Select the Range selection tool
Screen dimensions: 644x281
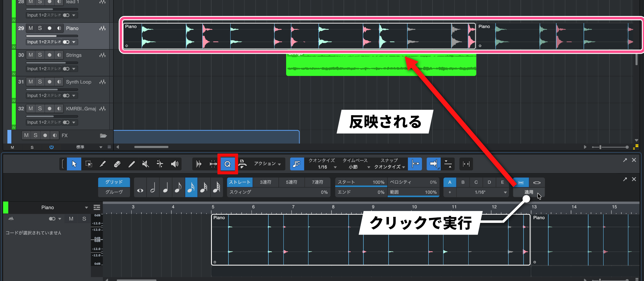(88, 164)
